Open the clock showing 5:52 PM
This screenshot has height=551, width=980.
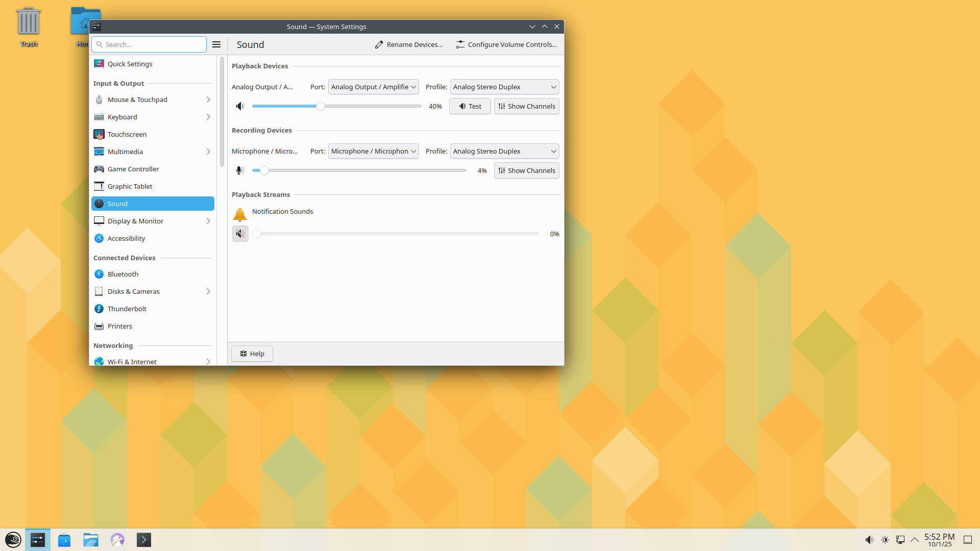click(x=940, y=540)
